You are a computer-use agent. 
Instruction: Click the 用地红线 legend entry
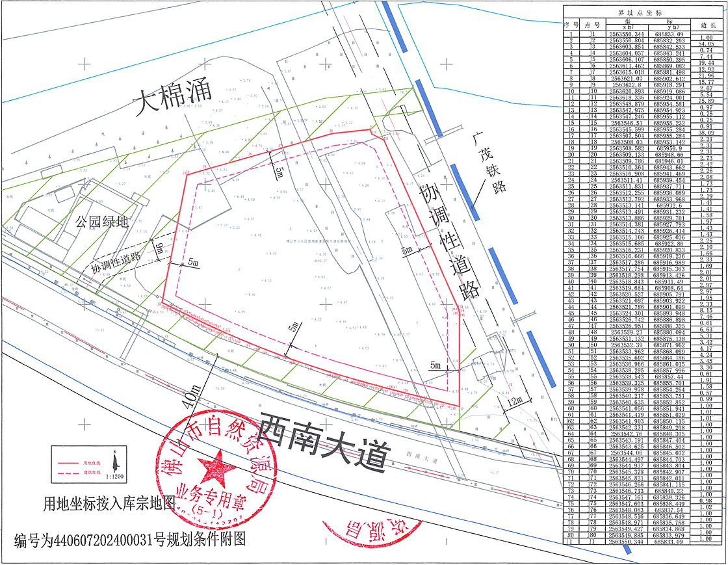pos(91,464)
